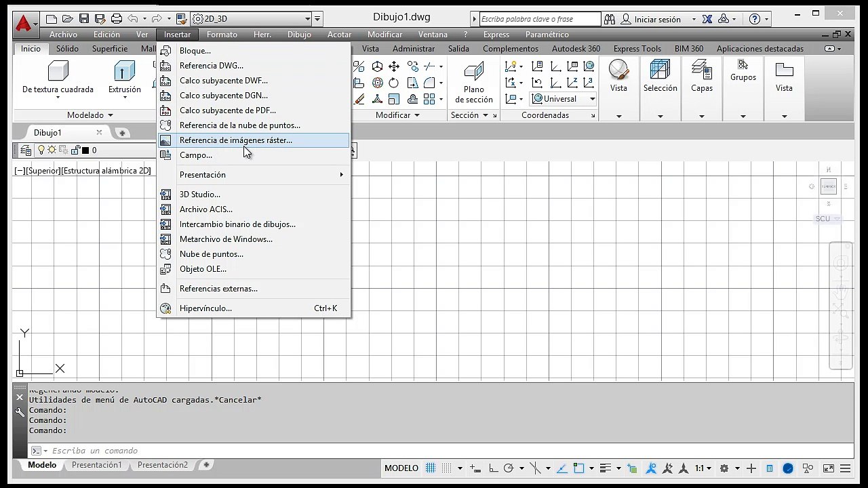Toggle the layer on/off light bulb

pyautogui.click(x=41, y=150)
